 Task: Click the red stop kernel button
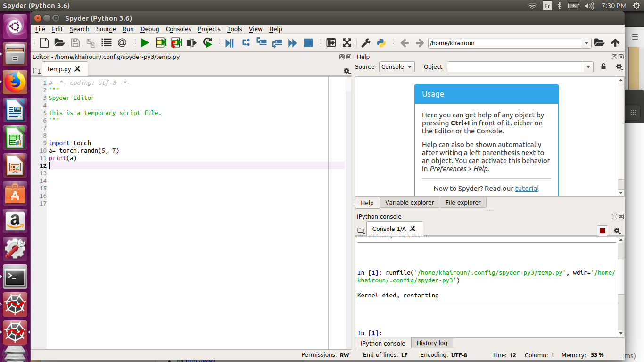tap(602, 230)
